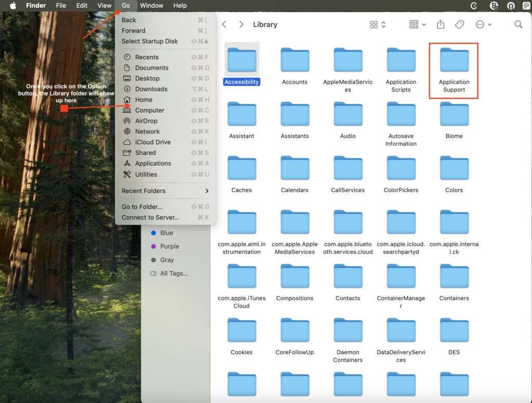This screenshot has height=403, width=532.
Task: Open the Cookies folder
Action: pyautogui.click(x=242, y=331)
